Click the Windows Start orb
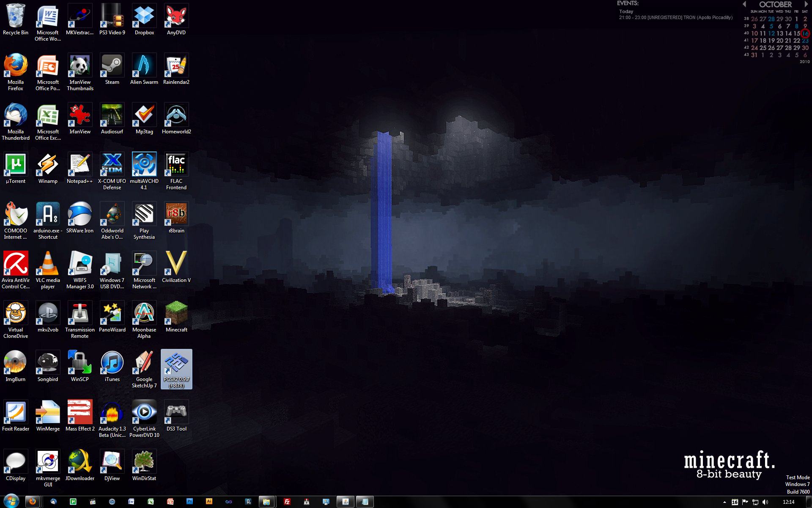 (11, 501)
